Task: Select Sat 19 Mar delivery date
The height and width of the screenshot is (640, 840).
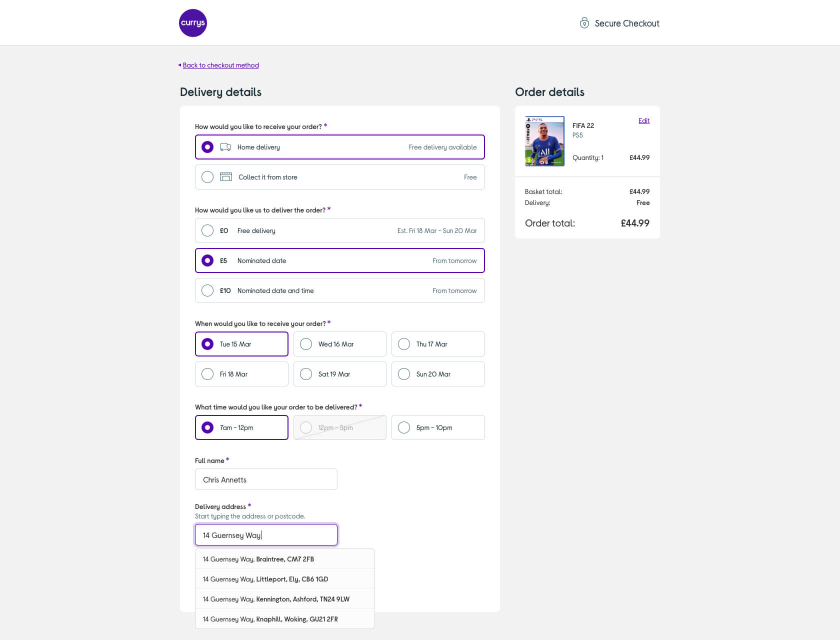Action: click(340, 374)
